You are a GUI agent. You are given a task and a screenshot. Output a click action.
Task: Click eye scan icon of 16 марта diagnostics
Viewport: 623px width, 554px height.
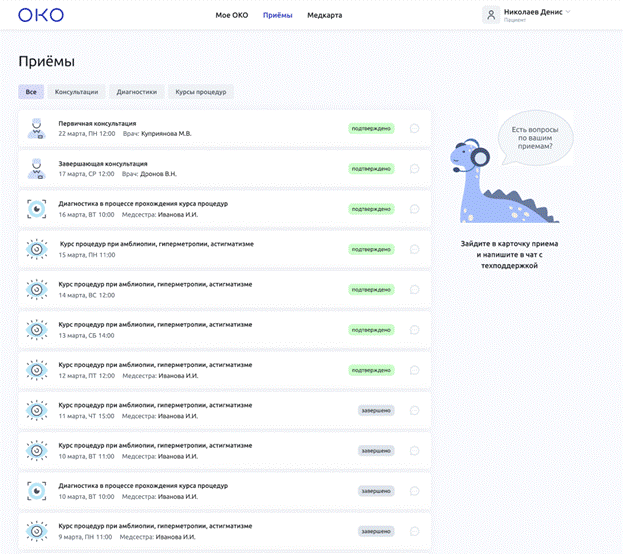36,209
